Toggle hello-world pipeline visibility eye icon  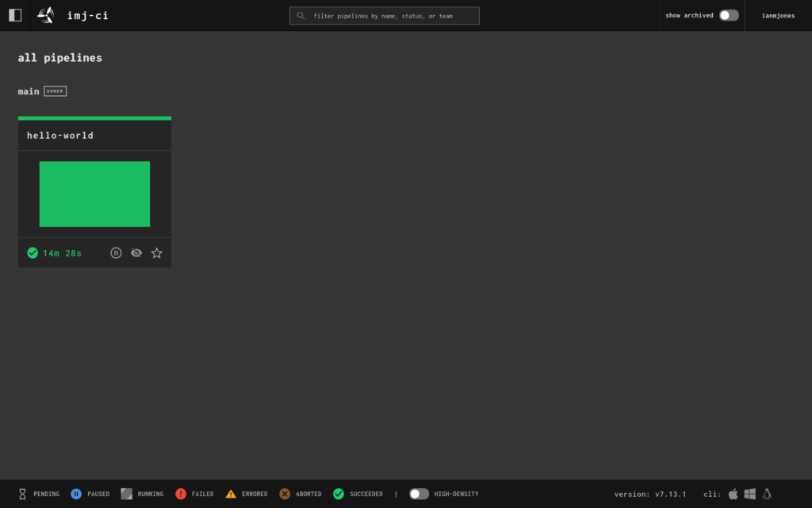point(136,253)
